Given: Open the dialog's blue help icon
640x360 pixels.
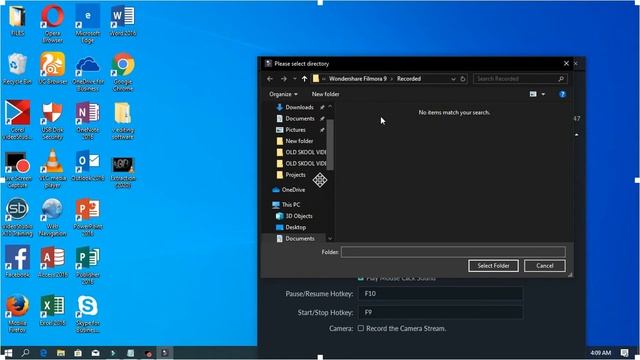Looking at the screenshot, I should pyautogui.click(x=562, y=94).
